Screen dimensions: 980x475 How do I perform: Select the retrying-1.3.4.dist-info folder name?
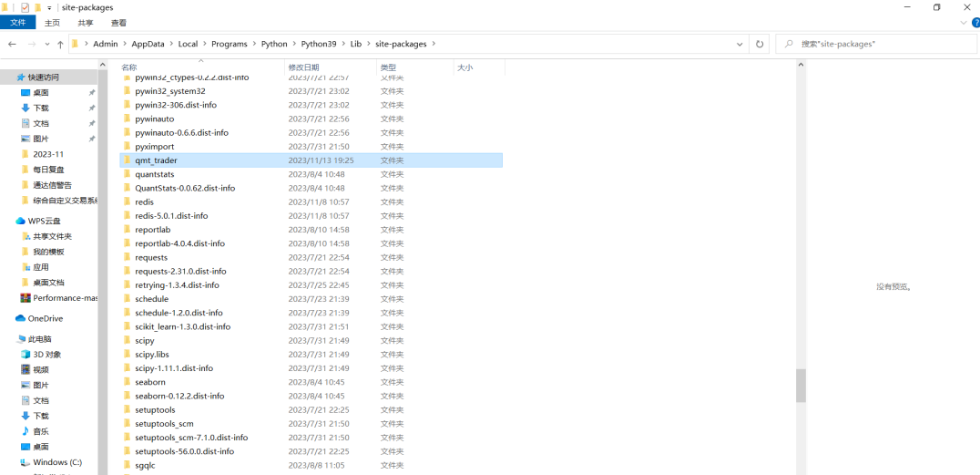tap(177, 284)
